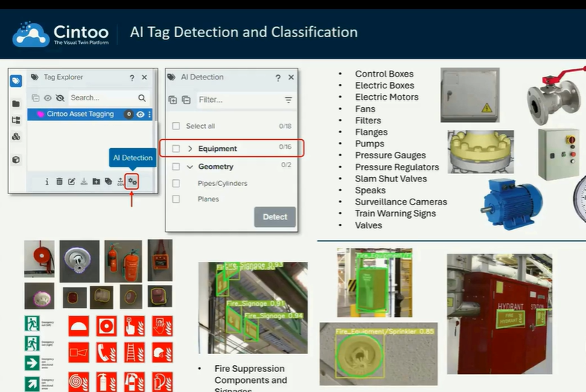Click the stacked cubes sidebar icon

point(16,137)
